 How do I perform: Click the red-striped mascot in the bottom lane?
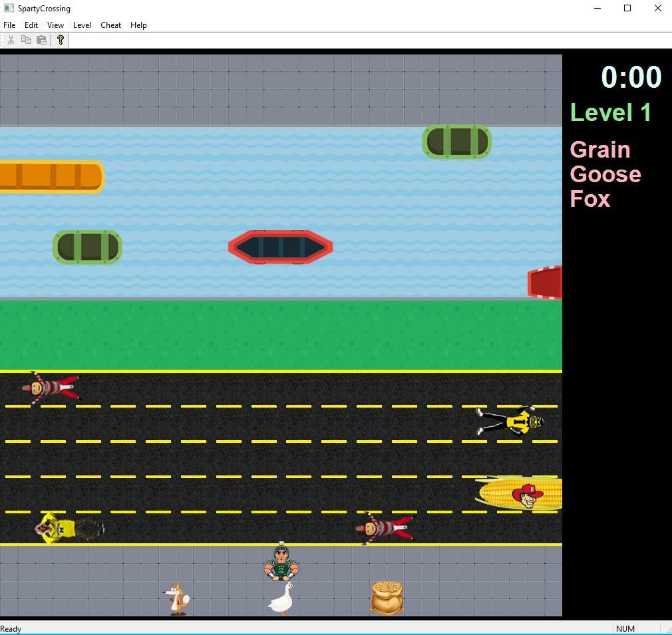(x=385, y=528)
